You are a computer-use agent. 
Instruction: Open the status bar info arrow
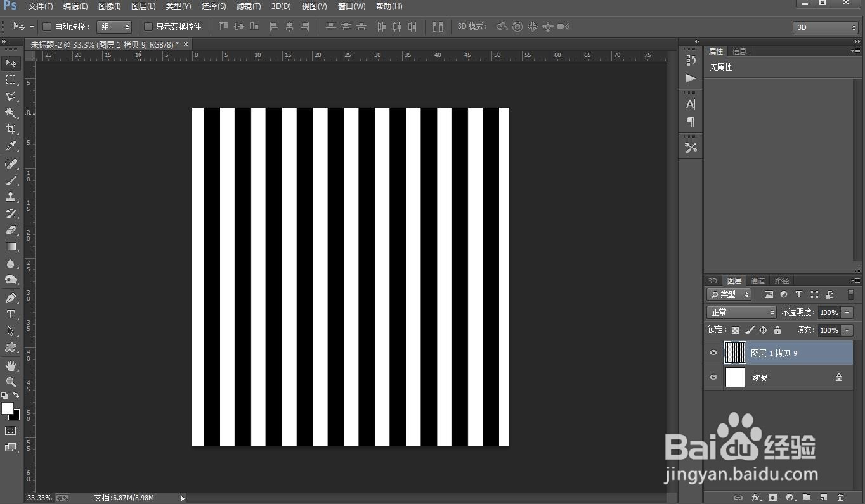point(183,498)
